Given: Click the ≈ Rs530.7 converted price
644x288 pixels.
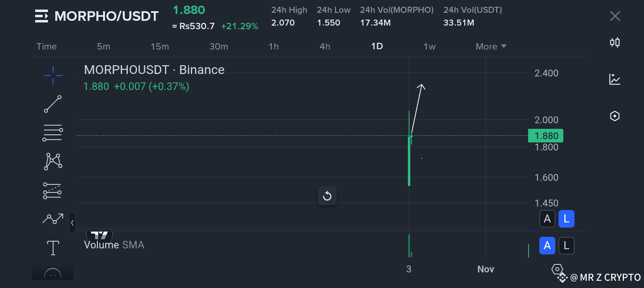Looking at the screenshot, I should [x=193, y=26].
